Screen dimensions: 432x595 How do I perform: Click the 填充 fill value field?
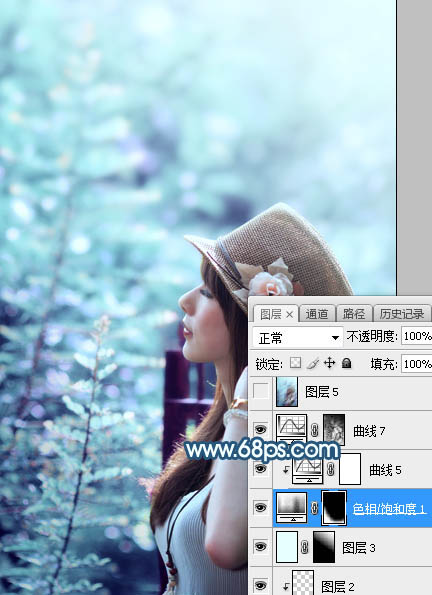(416, 364)
